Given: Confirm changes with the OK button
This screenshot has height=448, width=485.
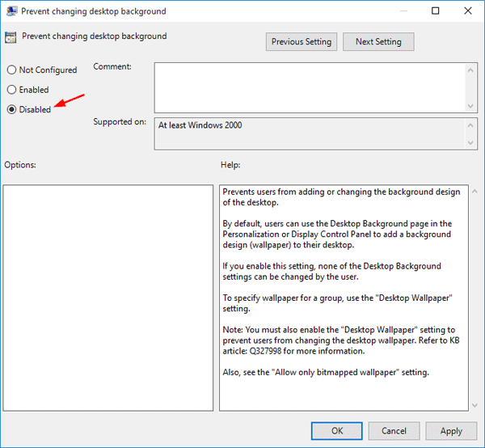Looking at the screenshot, I should 337,431.
